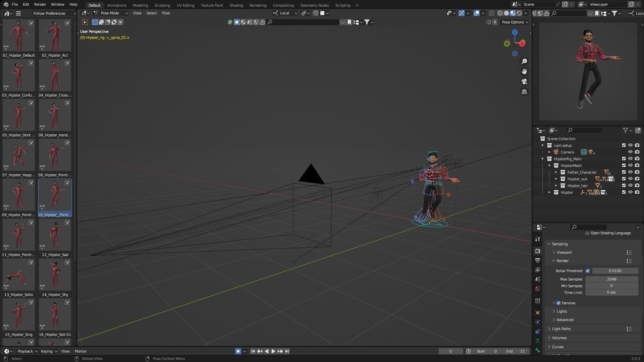
Task: Switch perspective/orthographic grid icon
Action: tap(524, 92)
